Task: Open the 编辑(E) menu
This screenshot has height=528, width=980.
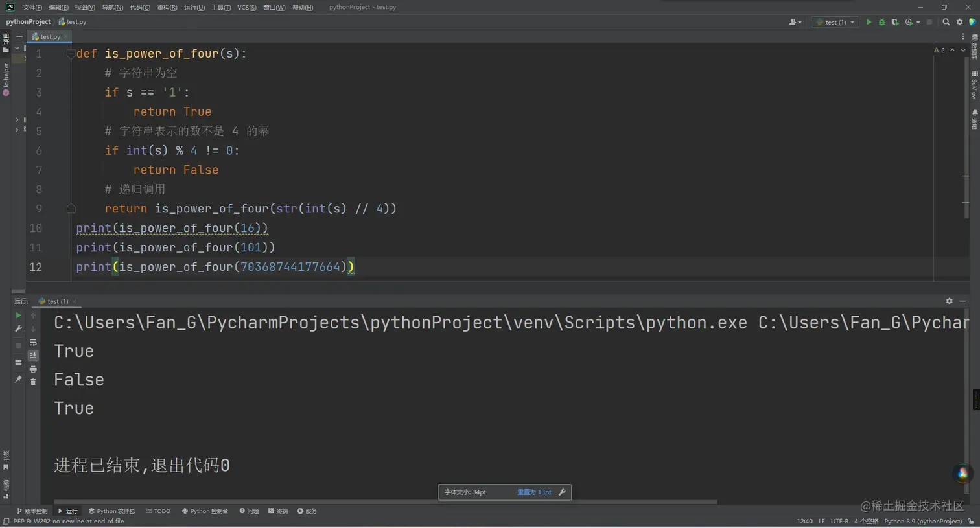Action: click(58, 8)
